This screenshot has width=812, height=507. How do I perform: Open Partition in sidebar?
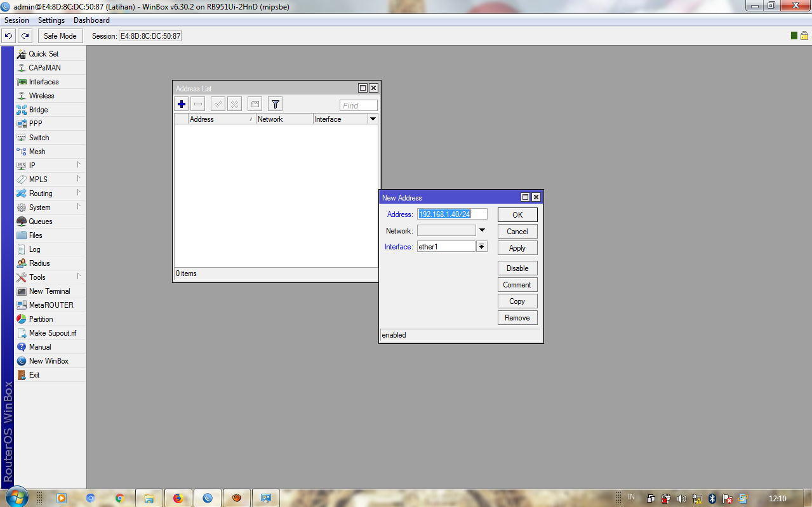coord(50,319)
